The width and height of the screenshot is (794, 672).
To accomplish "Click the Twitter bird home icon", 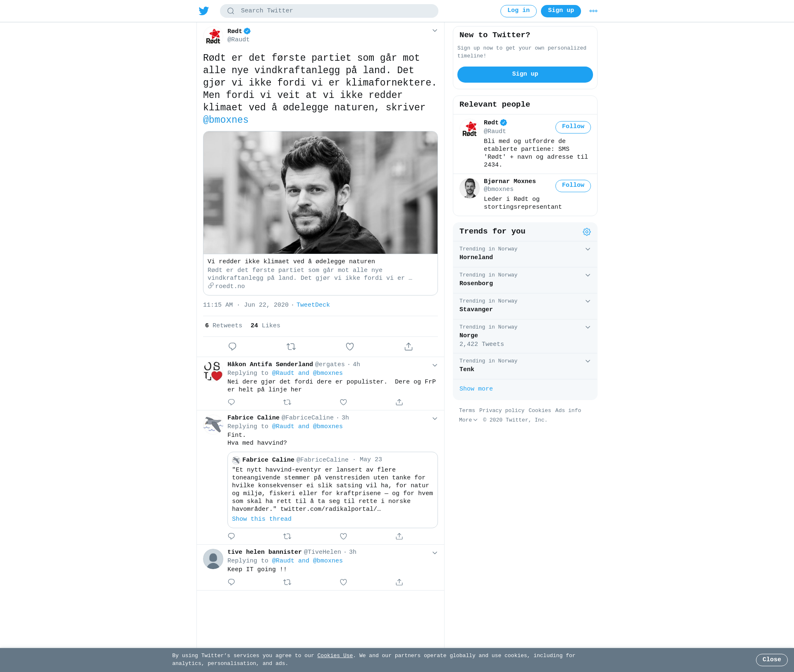I will pyautogui.click(x=203, y=11).
